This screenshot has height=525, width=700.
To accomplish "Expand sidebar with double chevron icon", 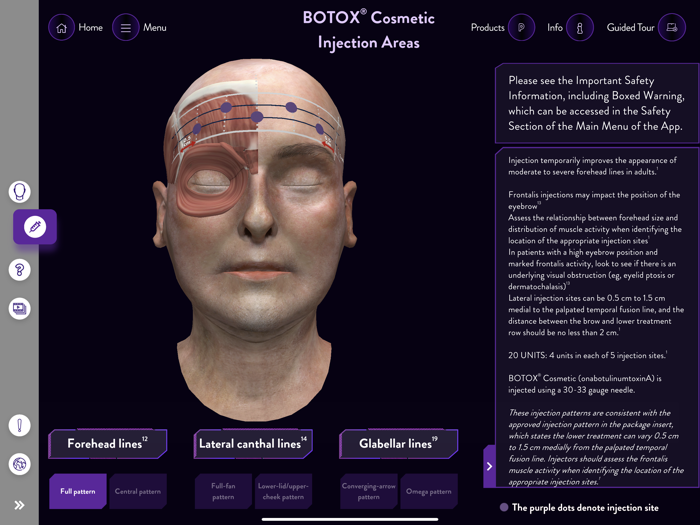I will [19, 505].
